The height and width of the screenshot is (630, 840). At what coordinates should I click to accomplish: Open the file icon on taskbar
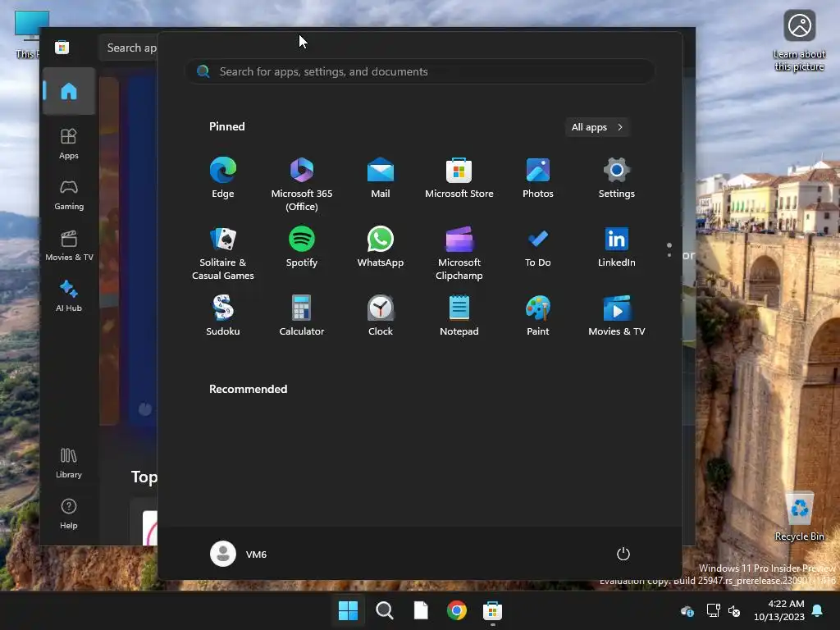tap(421, 610)
